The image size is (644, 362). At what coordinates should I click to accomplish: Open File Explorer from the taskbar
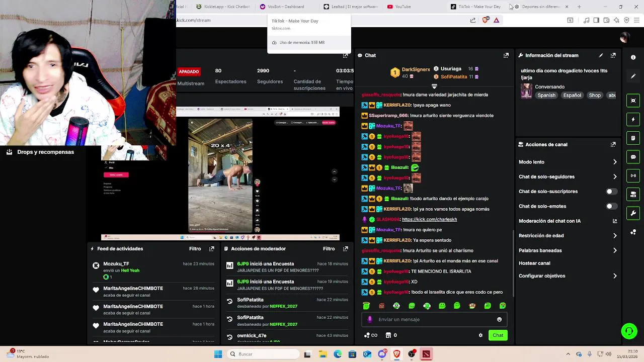pos(323,354)
